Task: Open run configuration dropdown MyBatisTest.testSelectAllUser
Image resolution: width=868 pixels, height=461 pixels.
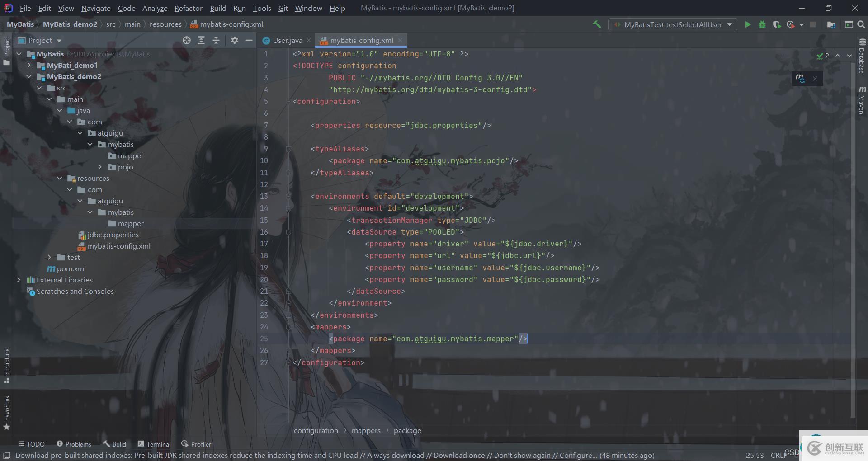Action: pos(673,24)
